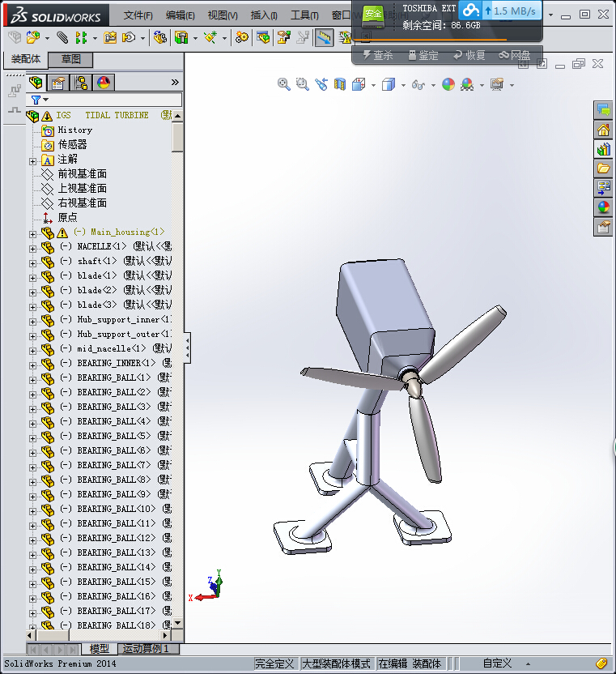The image size is (616, 674).
Task: Click the Hide/Show Items glasses icon
Action: [x=418, y=85]
